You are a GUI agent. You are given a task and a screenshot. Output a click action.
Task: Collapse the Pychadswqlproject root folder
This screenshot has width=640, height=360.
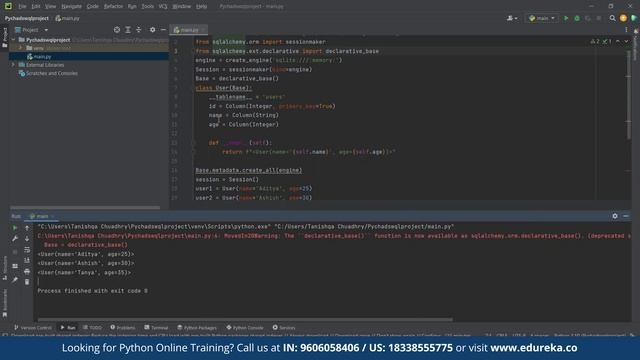tap(13, 40)
